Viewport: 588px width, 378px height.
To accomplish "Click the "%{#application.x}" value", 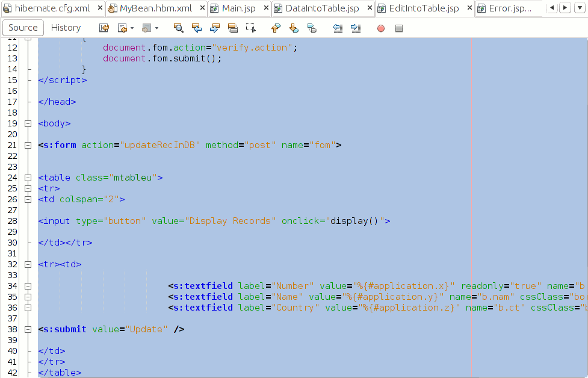I will pyautogui.click(x=404, y=286).
